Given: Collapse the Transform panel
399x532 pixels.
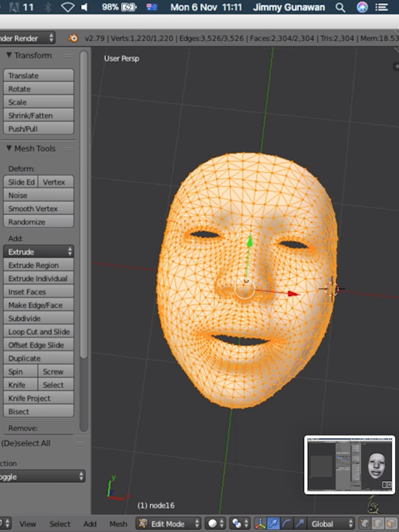Looking at the screenshot, I should 9,55.
